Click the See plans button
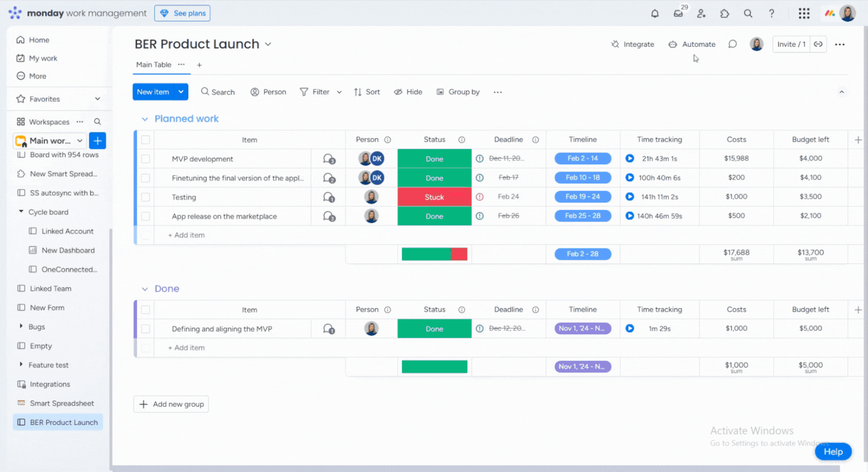 click(x=182, y=13)
